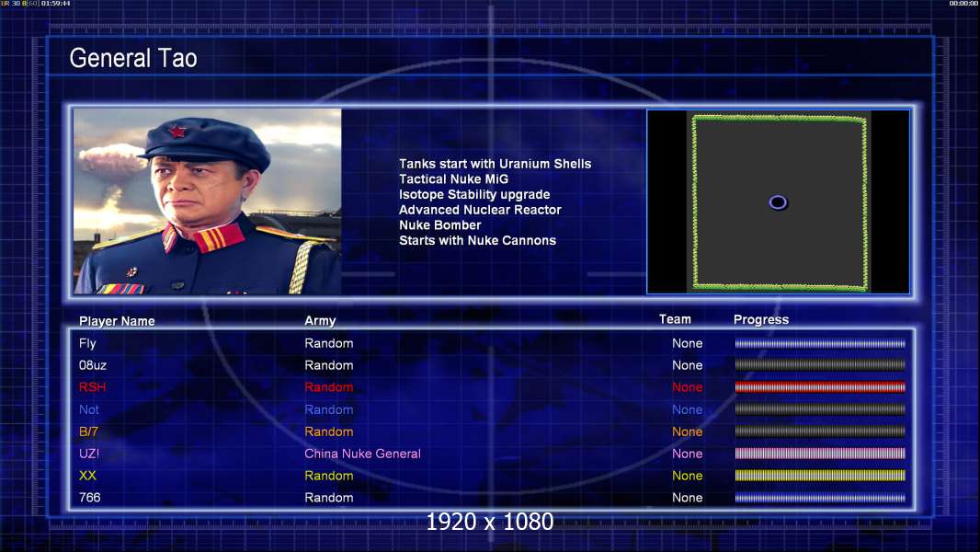Image resolution: width=980 pixels, height=552 pixels.
Task: Click team None in 08uz's row
Action: [x=688, y=365]
